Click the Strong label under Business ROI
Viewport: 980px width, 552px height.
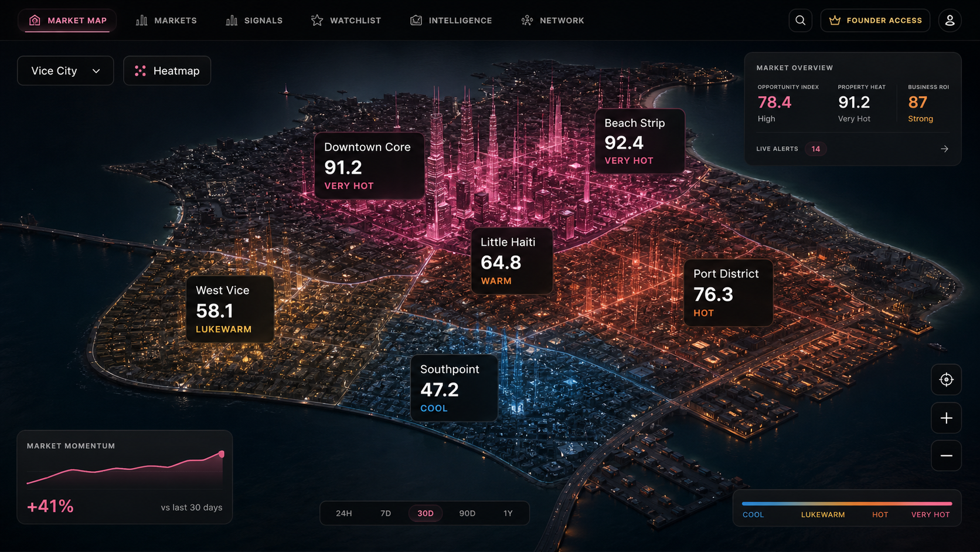tap(920, 118)
